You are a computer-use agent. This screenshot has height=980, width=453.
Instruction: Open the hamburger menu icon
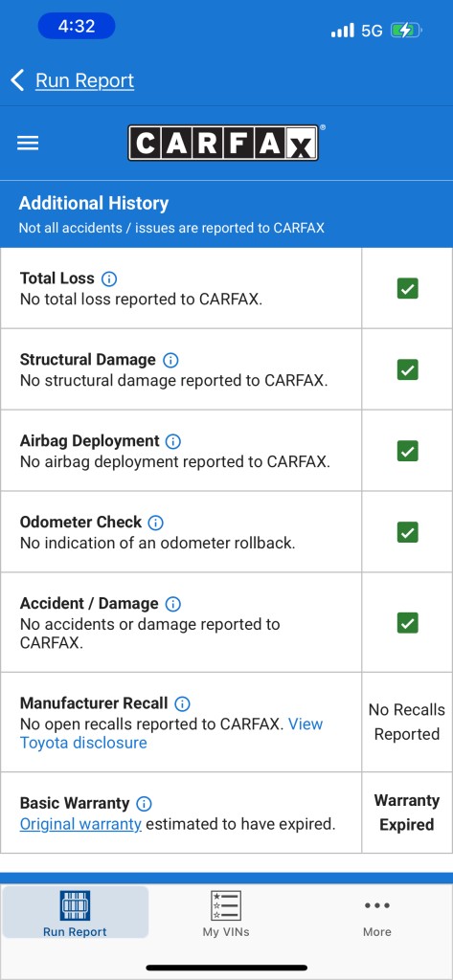tap(28, 144)
